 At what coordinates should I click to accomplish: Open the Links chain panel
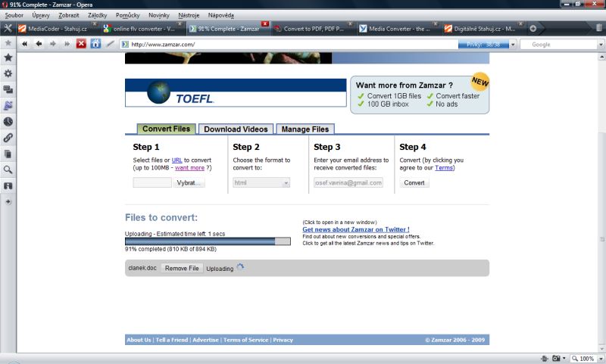click(8, 138)
